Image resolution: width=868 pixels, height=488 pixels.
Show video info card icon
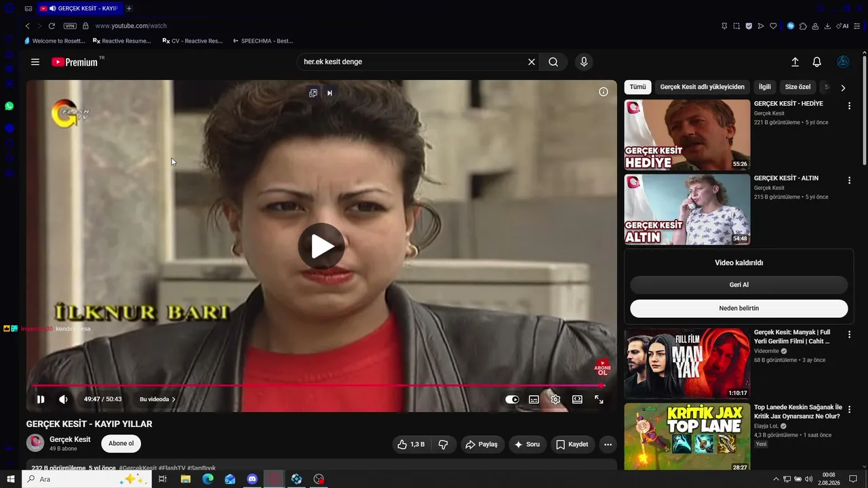[x=604, y=92]
